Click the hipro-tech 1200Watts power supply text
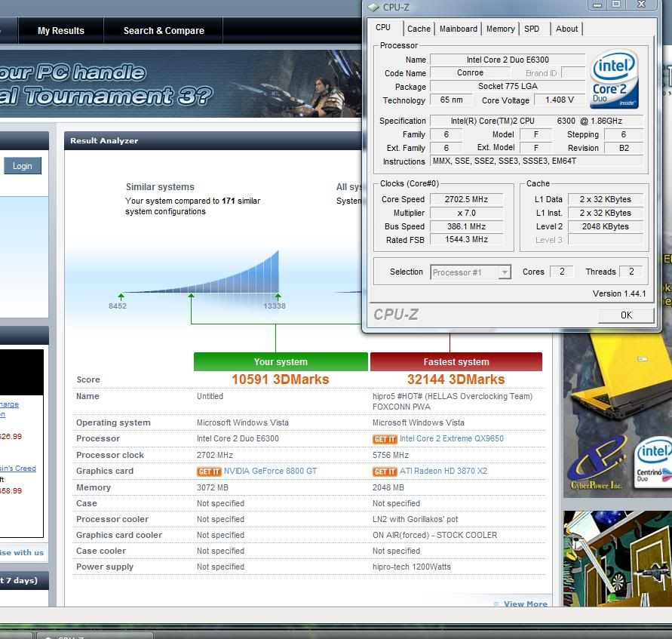The width and height of the screenshot is (672, 639). point(412,567)
